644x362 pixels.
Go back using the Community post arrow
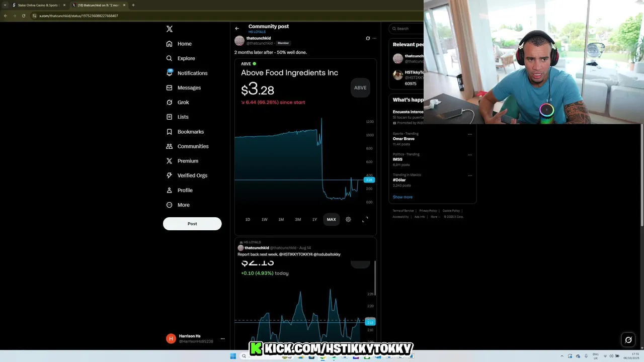[237, 28]
